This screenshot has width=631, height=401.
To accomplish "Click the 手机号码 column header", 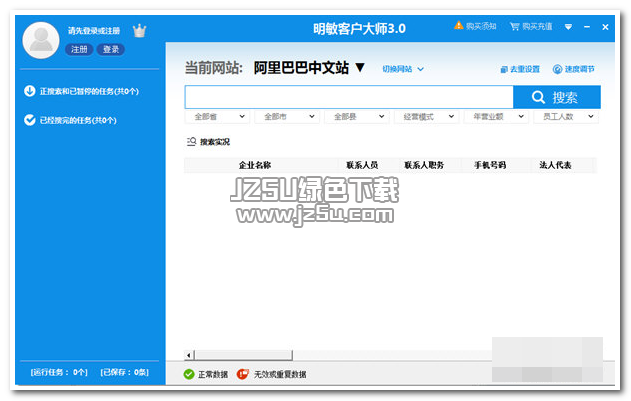I will click(490, 165).
